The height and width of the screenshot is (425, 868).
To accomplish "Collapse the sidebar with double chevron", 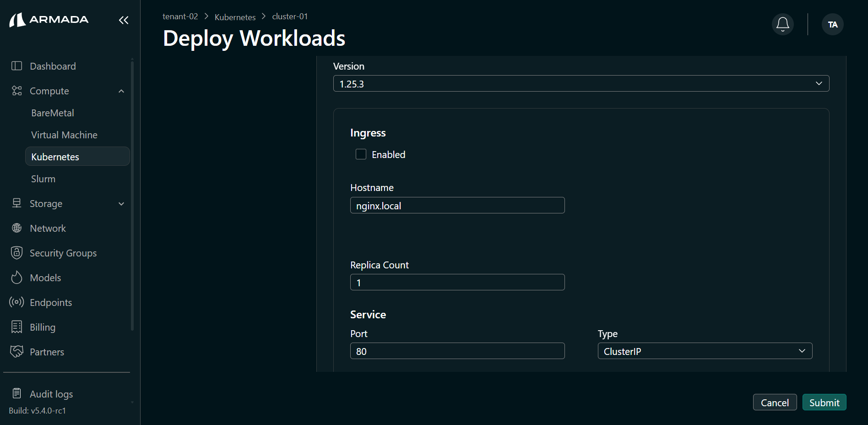I will [124, 20].
